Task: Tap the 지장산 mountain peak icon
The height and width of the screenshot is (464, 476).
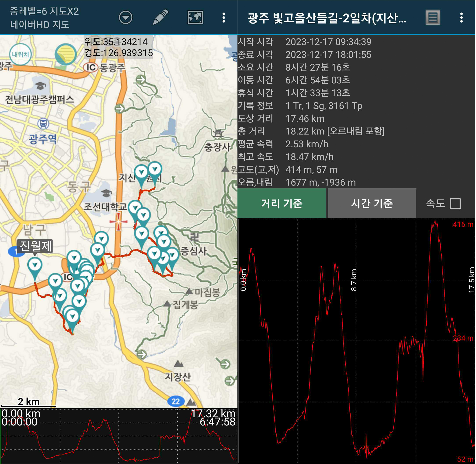Action: tap(179, 364)
